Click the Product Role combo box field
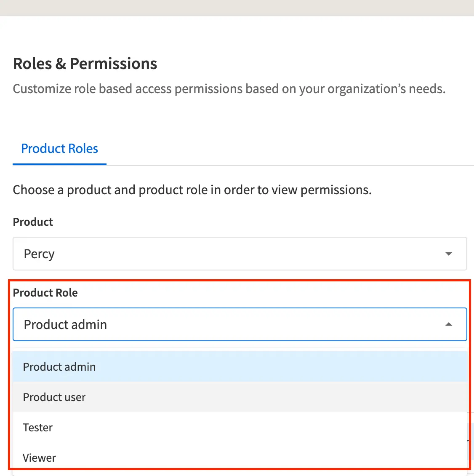474x476 pixels. pos(240,324)
